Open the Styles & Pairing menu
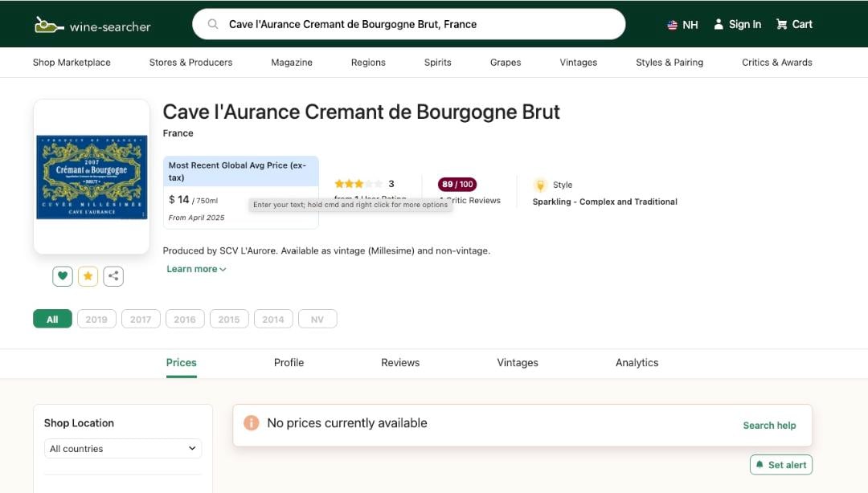 tap(669, 63)
